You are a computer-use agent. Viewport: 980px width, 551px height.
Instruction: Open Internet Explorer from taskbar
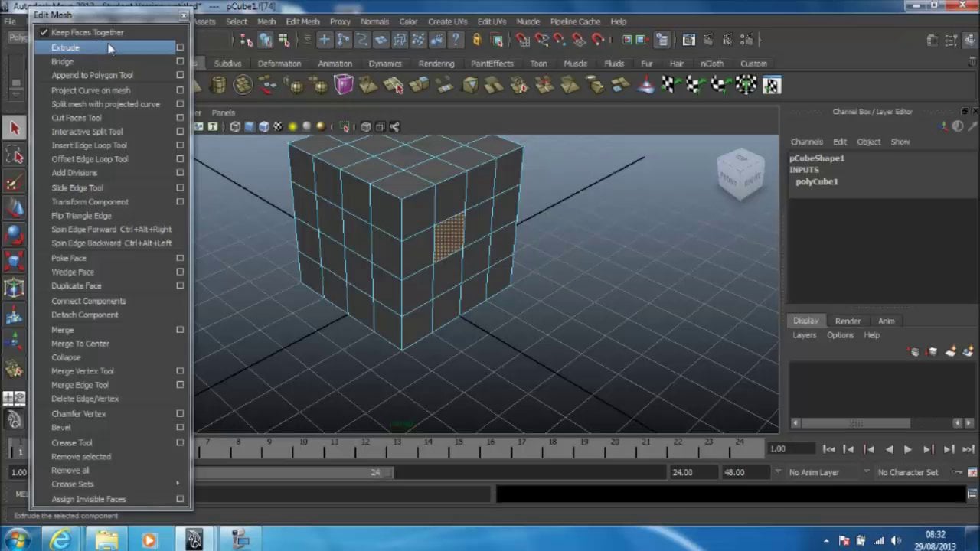[60, 540]
